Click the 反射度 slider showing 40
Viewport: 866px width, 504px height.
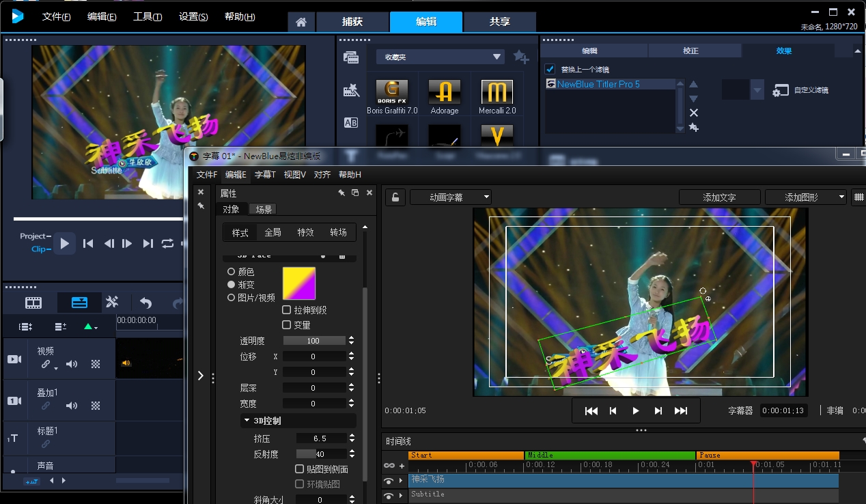[x=321, y=454]
